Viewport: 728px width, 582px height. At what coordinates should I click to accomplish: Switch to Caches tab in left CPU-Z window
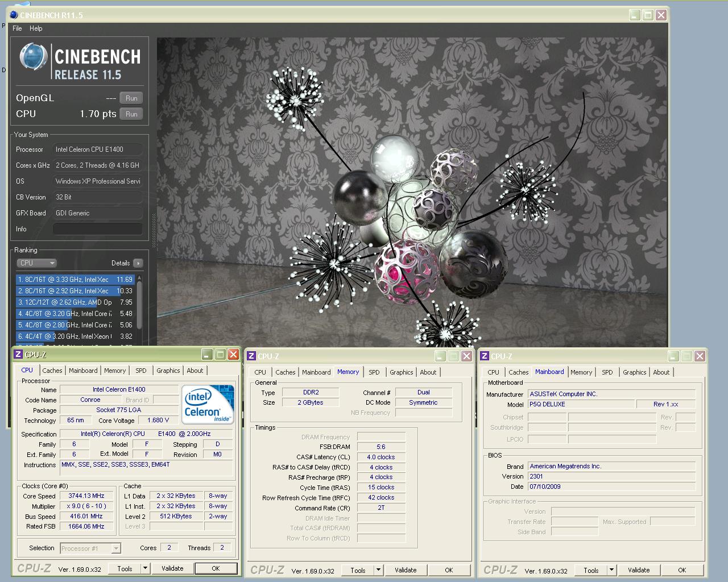tap(52, 371)
